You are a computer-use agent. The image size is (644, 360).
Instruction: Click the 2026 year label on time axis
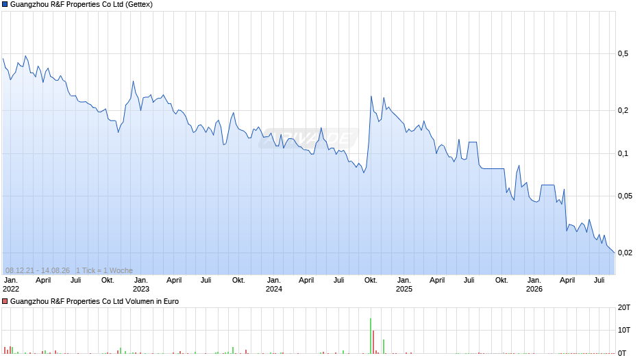coord(534,289)
